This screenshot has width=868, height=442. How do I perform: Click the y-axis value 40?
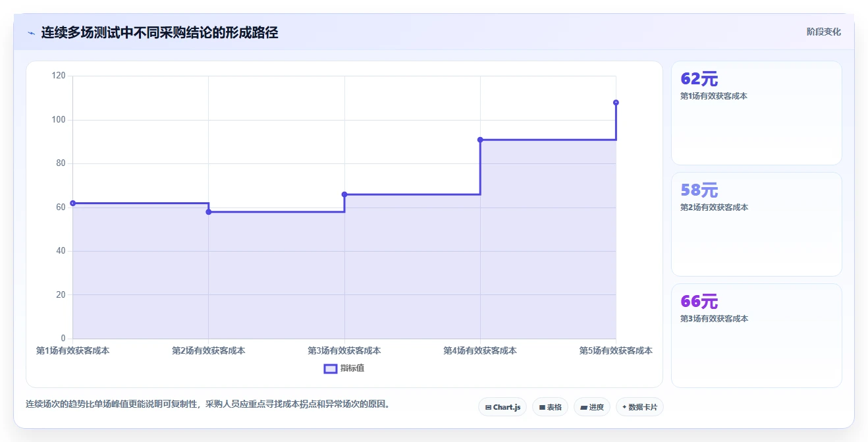tap(61, 251)
